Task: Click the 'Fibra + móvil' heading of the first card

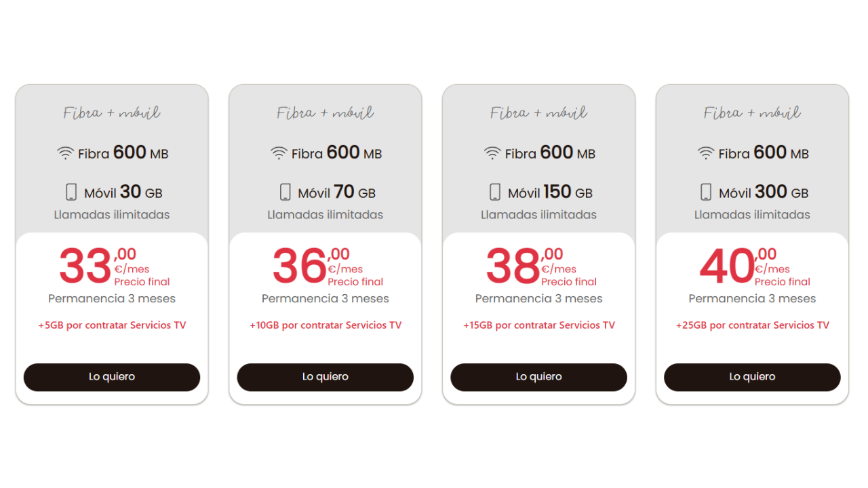Action: coord(112,113)
